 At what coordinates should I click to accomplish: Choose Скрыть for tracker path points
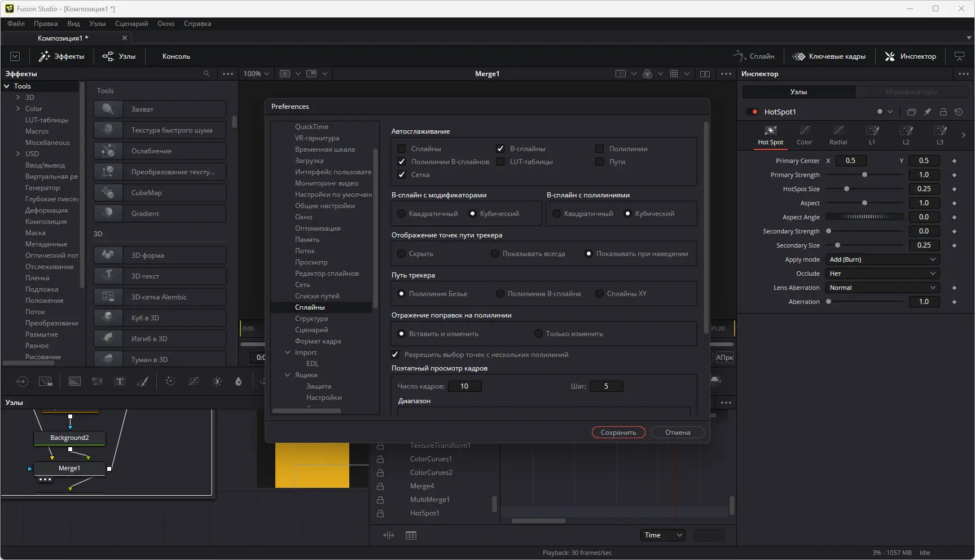401,254
